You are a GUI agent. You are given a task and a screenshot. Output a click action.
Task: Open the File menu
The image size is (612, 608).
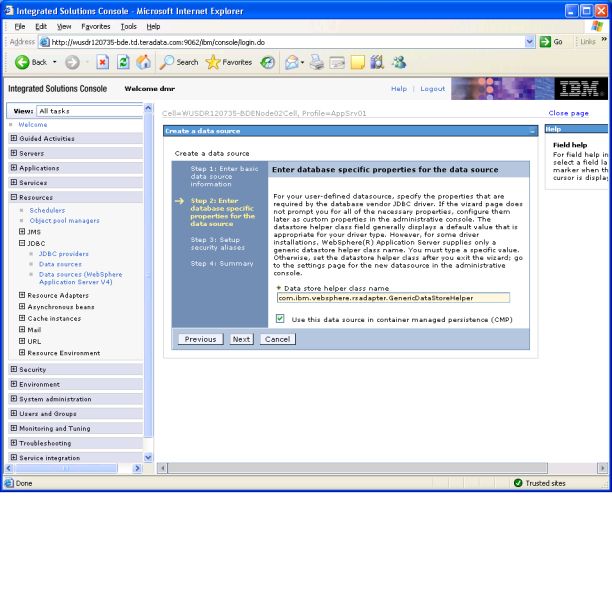tap(20, 27)
